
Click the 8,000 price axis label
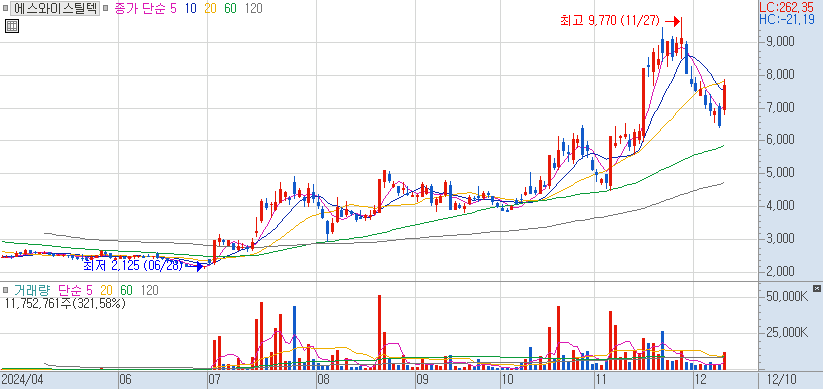coord(779,75)
